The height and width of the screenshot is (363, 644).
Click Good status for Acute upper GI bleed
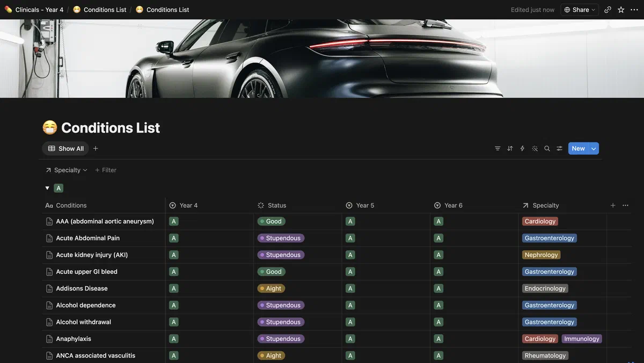[x=271, y=272]
